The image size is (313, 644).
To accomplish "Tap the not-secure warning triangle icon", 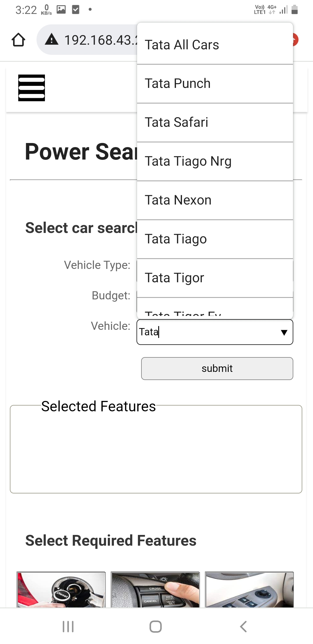I will pyautogui.click(x=52, y=39).
